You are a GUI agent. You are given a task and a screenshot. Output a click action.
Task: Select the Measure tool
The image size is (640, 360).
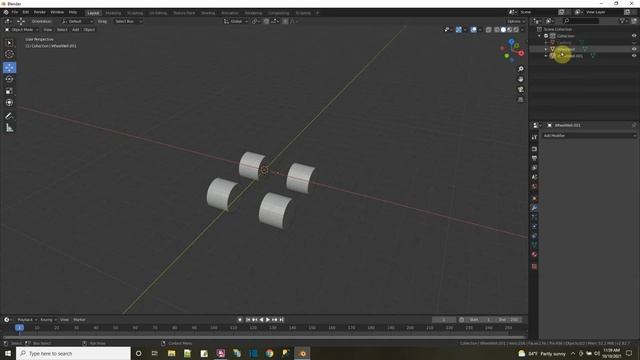(9, 128)
